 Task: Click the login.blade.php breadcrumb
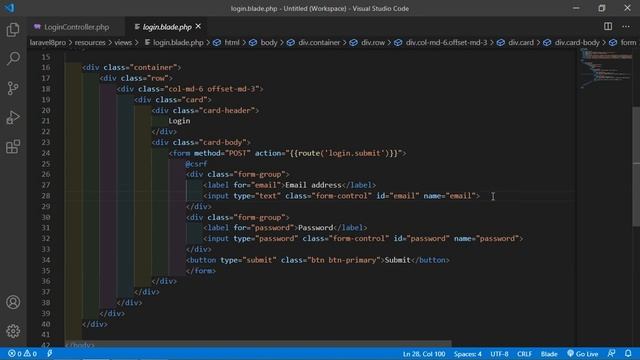(x=174, y=42)
